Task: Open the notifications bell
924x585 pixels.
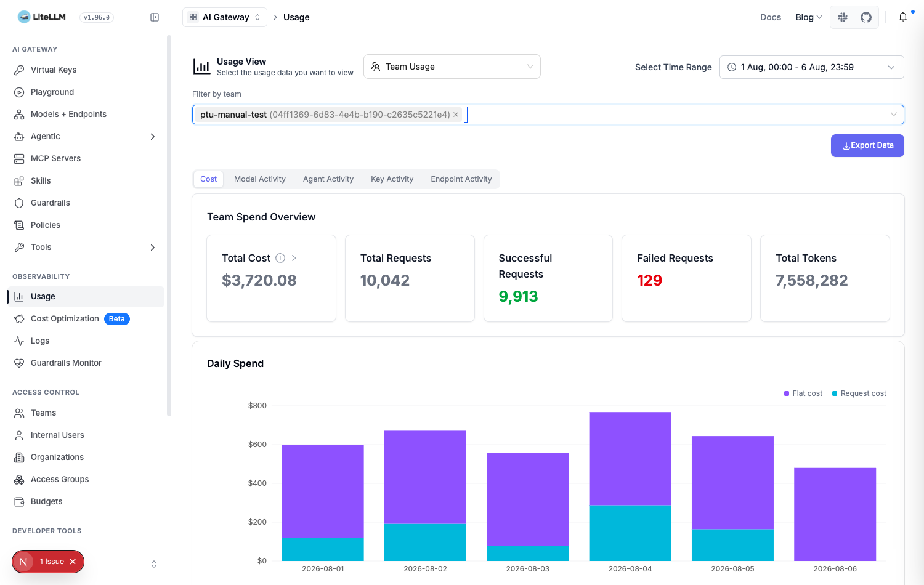Action: (x=903, y=17)
